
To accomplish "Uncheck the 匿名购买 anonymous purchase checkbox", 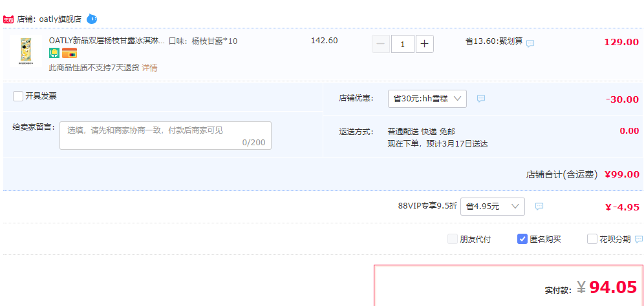I will (522, 239).
